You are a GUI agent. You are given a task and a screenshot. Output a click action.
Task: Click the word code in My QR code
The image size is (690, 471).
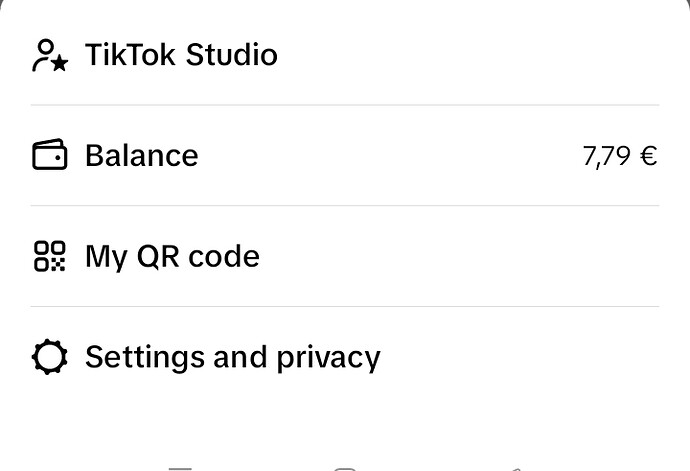tap(224, 256)
